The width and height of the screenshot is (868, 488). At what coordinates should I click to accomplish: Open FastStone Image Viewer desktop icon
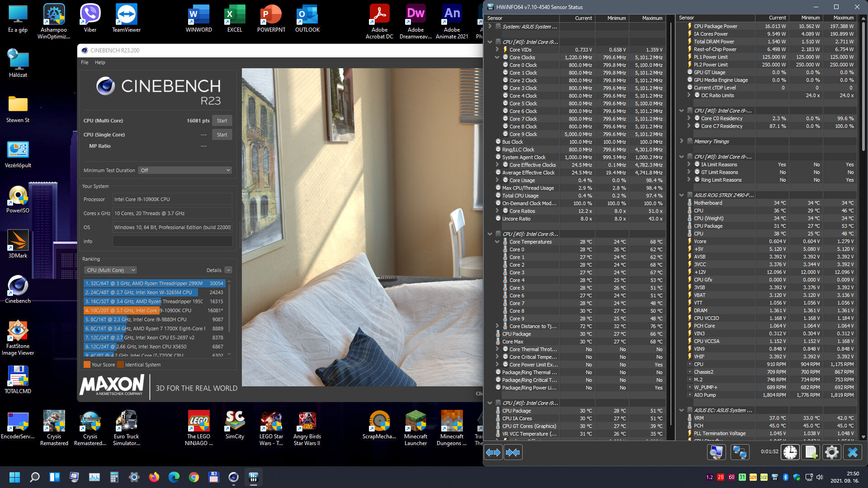tap(18, 338)
